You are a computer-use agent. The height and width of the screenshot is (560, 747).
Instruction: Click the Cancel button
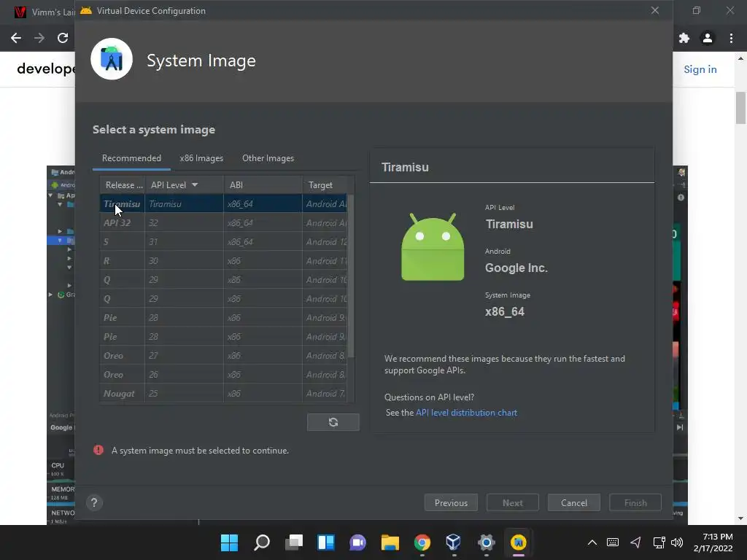tap(574, 503)
